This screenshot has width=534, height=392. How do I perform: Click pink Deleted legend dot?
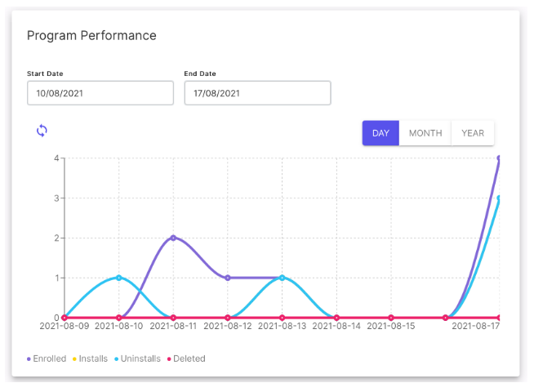(169, 359)
